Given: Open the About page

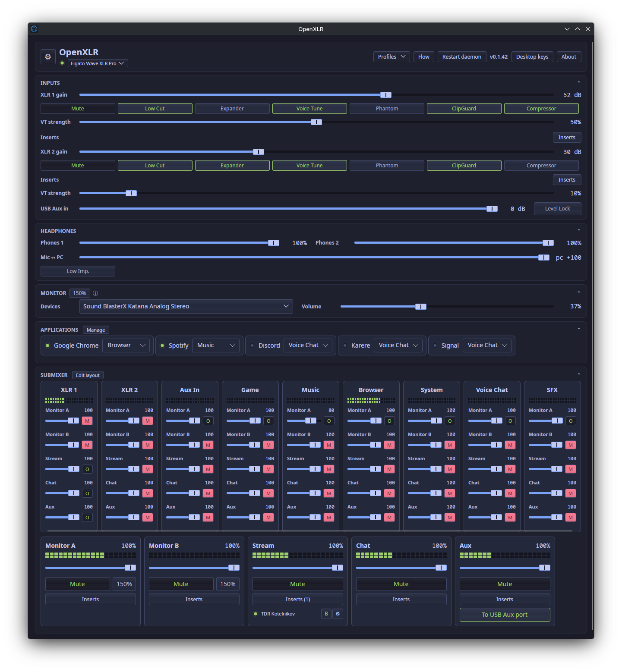Looking at the screenshot, I should pyautogui.click(x=569, y=57).
